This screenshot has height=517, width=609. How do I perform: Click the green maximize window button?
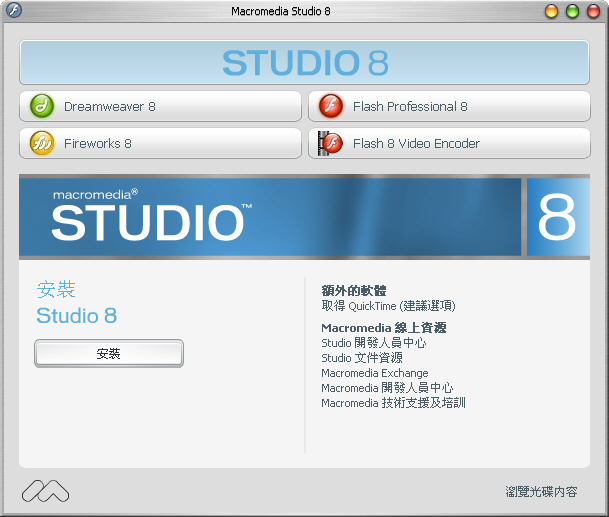coord(572,11)
